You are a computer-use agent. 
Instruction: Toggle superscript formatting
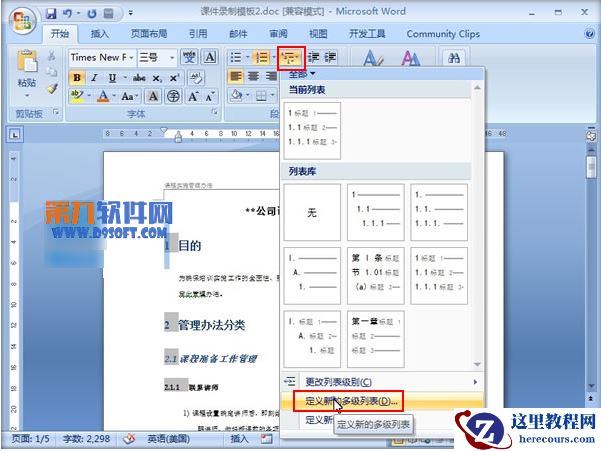pos(174,77)
